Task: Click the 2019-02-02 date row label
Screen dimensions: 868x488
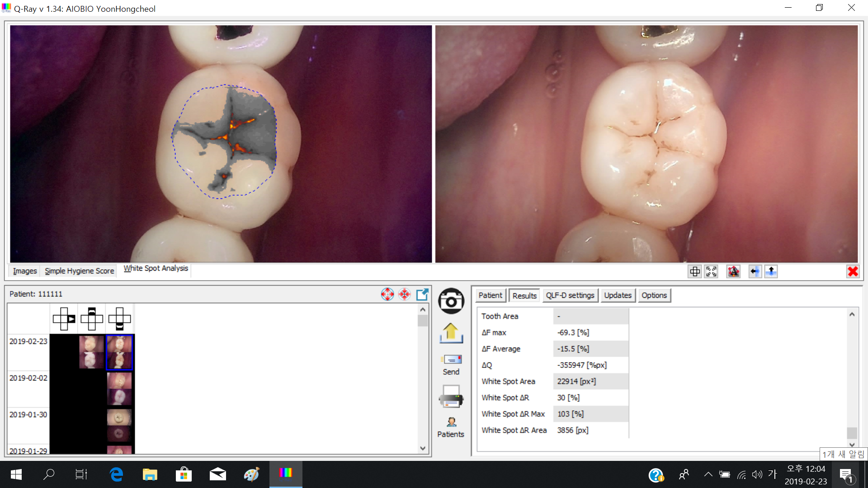Action: click(28, 378)
